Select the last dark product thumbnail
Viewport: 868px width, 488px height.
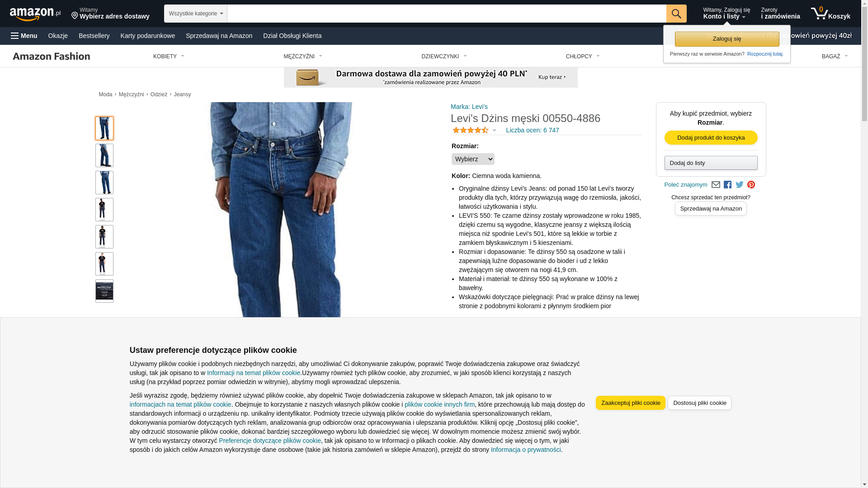(104, 291)
